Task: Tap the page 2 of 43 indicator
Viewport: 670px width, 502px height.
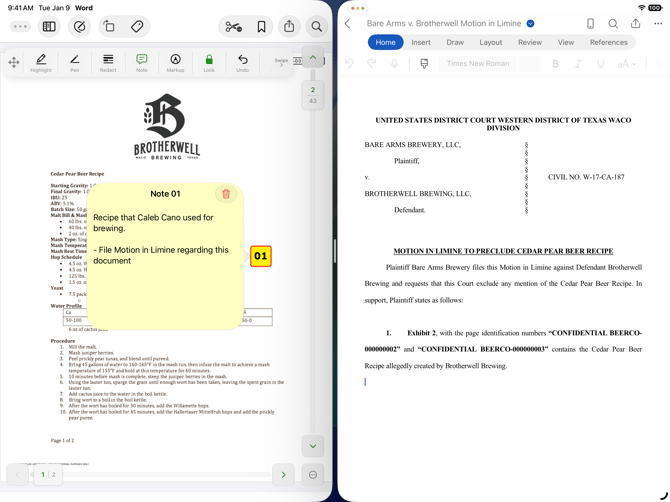Action: 313,95
